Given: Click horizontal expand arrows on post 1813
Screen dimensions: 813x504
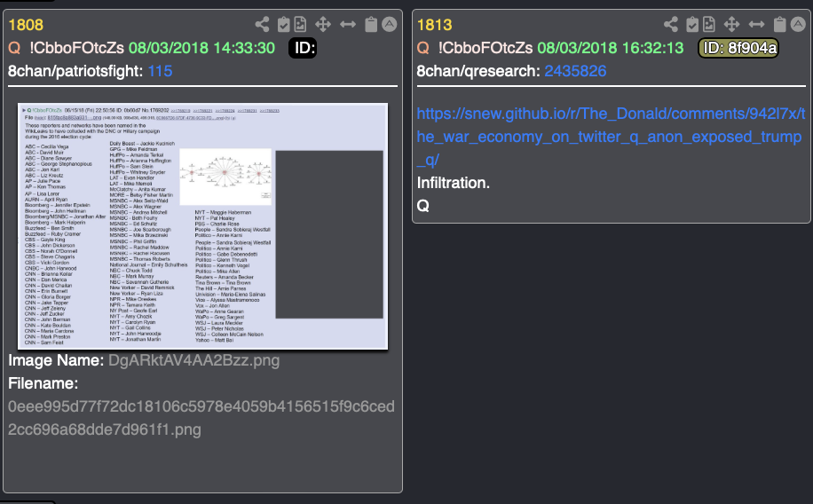Looking at the screenshot, I should click(x=756, y=24).
